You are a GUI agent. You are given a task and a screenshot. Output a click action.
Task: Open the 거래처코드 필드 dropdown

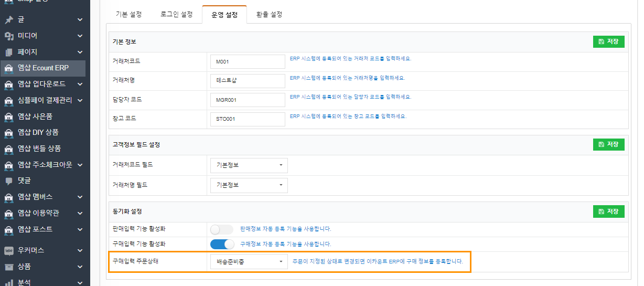248,165
